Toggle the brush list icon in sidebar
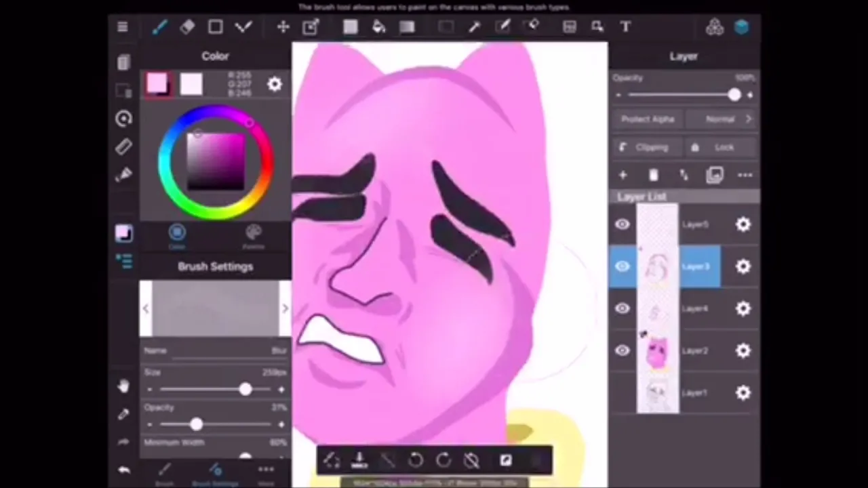The height and width of the screenshot is (488, 868). [123, 260]
